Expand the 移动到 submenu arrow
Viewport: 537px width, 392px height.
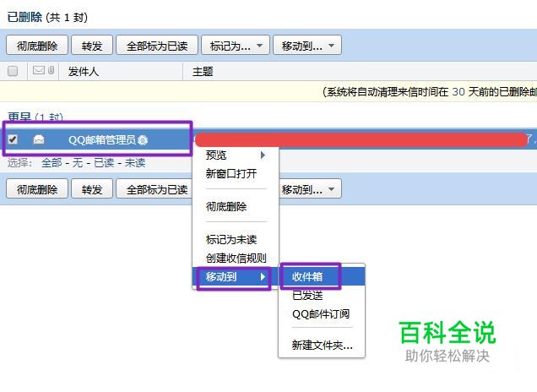(263, 276)
